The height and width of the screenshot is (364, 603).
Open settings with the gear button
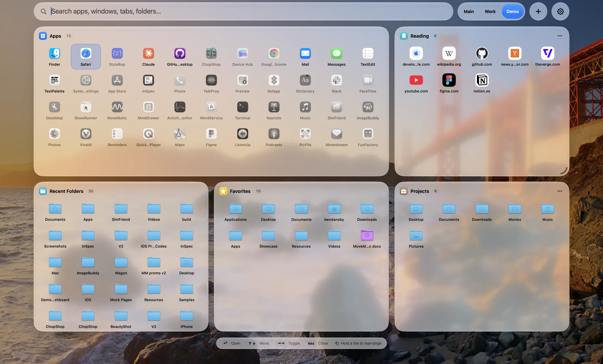tap(561, 12)
